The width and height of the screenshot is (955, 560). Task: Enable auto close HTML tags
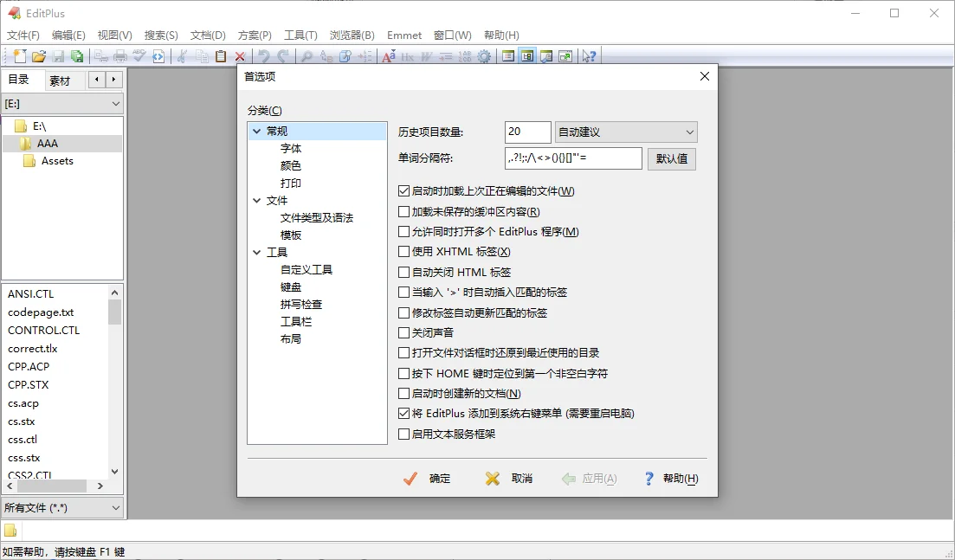point(403,272)
